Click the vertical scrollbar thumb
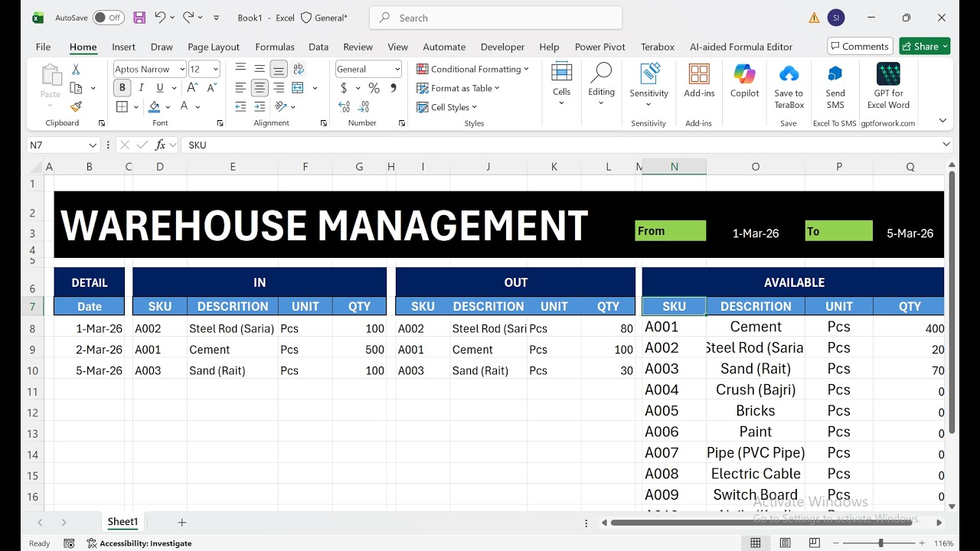 click(x=952, y=302)
